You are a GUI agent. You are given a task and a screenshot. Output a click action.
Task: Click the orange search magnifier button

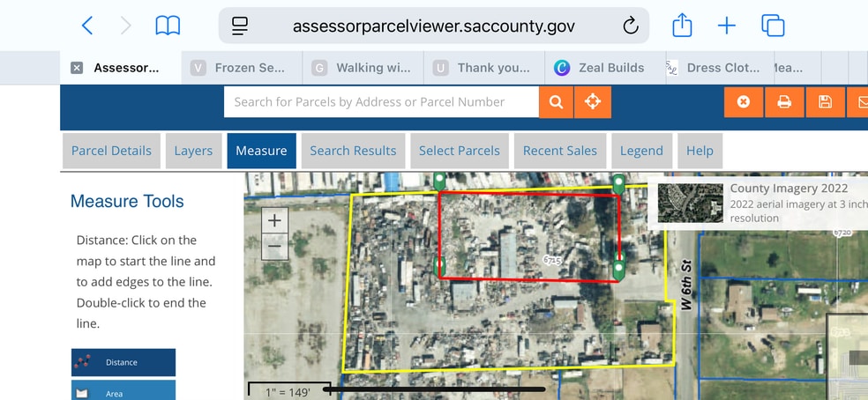pos(556,102)
